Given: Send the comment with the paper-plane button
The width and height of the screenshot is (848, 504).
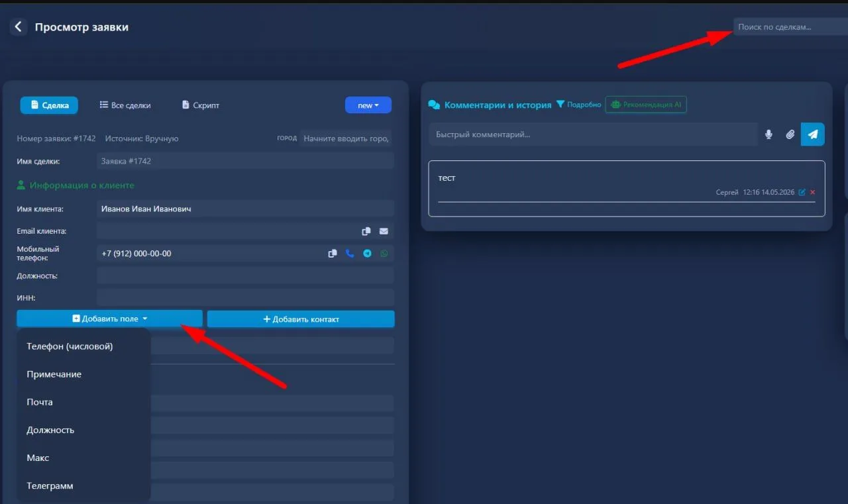Looking at the screenshot, I should [812, 134].
